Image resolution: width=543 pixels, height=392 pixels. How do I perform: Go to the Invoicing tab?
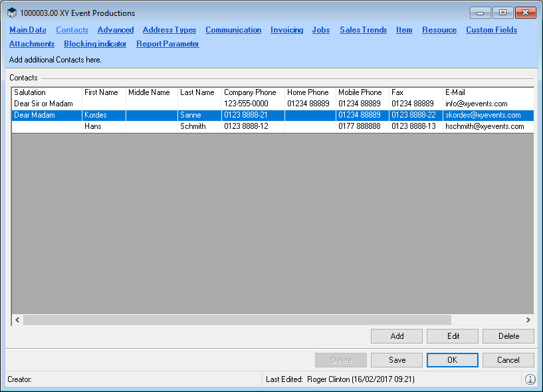tap(286, 30)
